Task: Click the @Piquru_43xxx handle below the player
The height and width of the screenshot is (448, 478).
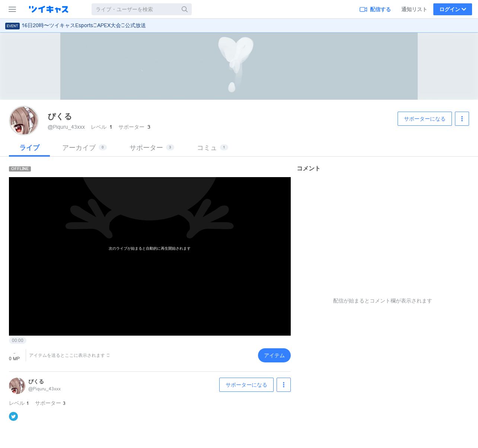Action: pyautogui.click(x=45, y=389)
